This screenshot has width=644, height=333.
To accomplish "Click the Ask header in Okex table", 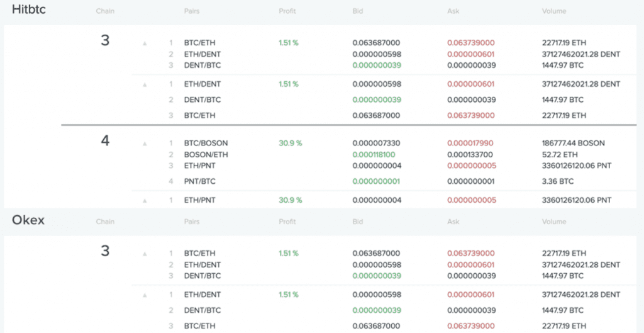I will [x=453, y=222].
